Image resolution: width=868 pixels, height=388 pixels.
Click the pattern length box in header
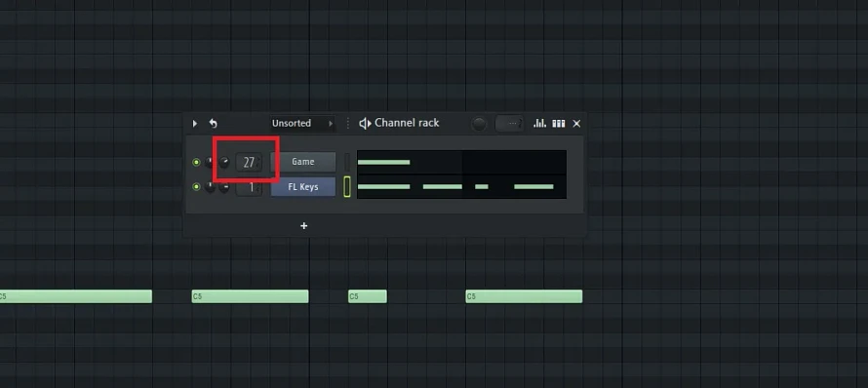point(509,124)
